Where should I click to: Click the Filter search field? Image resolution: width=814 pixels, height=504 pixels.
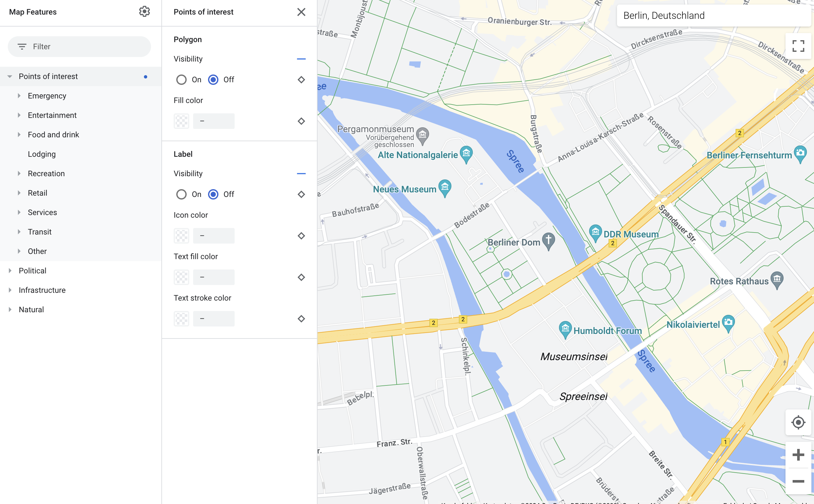79,47
